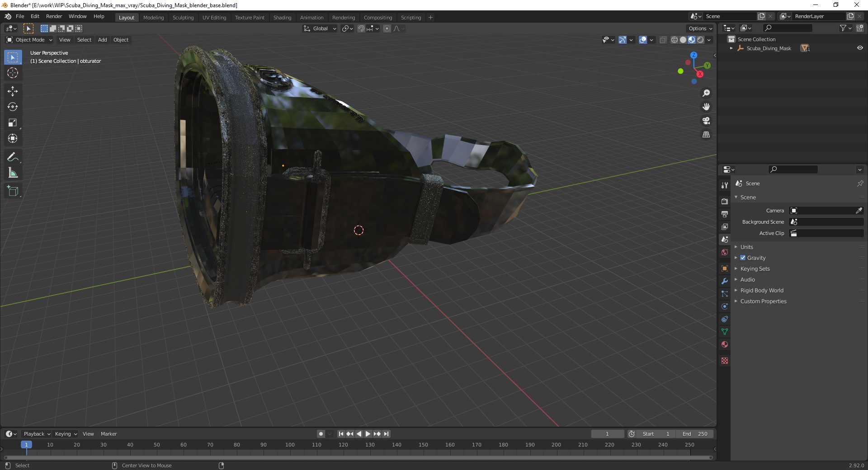Open Global transform orientation dropdown

320,28
